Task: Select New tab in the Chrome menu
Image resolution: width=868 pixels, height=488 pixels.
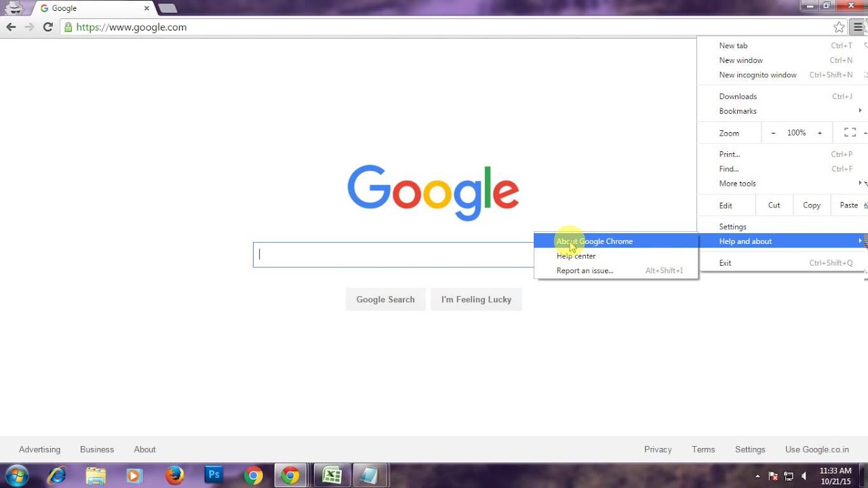Action: coord(783,45)
